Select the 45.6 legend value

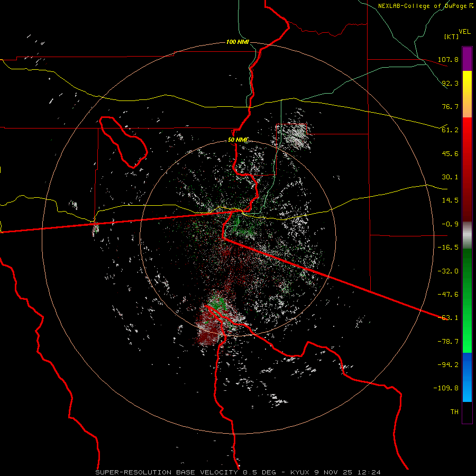[450, 153]
